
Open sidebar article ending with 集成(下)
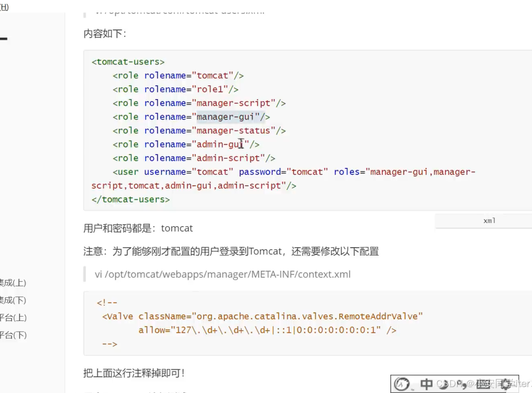point(13,300)
